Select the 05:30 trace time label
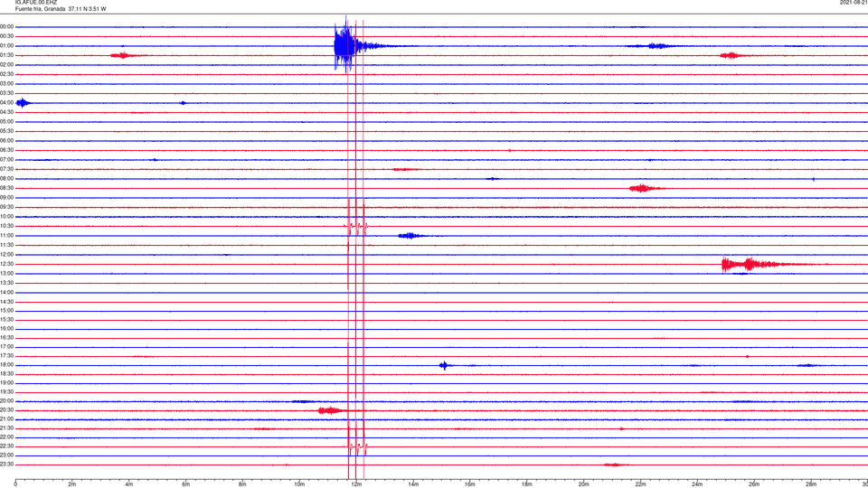The image size is (868, 488). pos(7,131)
